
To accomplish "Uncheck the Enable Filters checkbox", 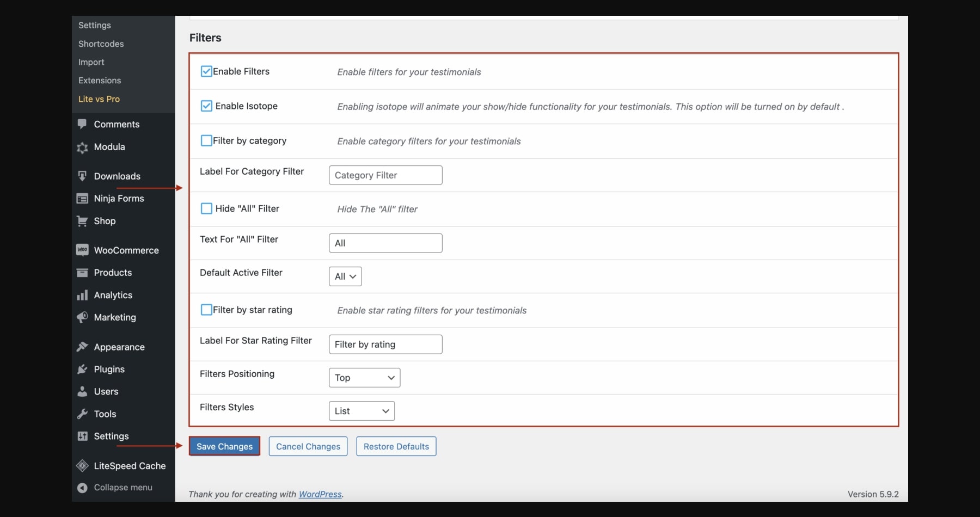I will [206, 71].
